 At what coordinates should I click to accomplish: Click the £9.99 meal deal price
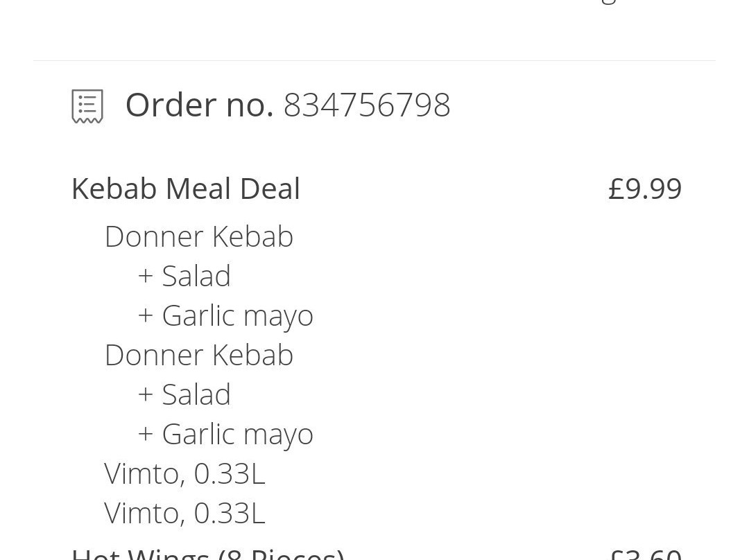click(645, 189)
